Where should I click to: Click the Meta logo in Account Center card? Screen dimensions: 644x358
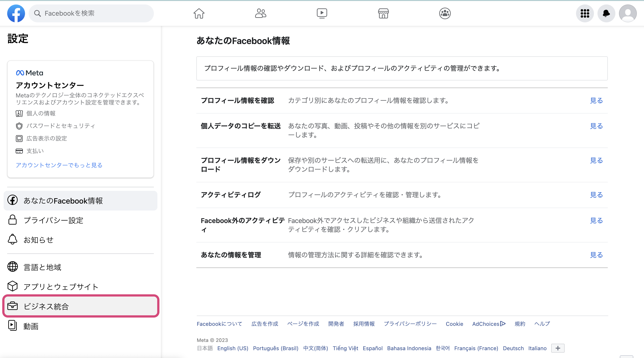(30, 73)
